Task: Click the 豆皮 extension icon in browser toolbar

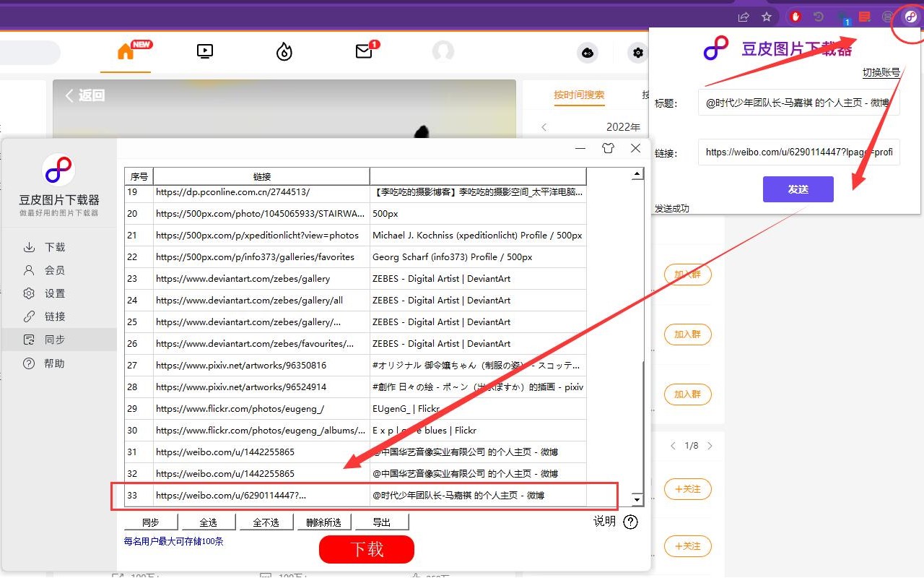Action: [x=910, y=16]
